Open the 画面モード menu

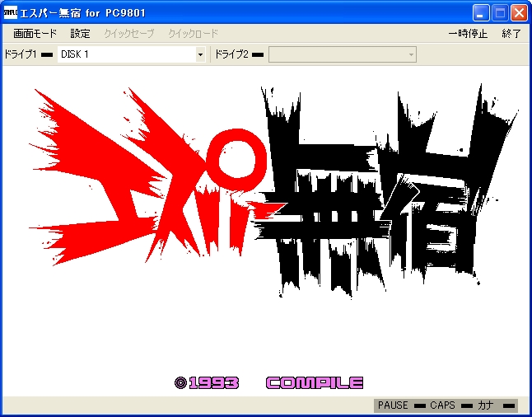[x=35, y=34]
